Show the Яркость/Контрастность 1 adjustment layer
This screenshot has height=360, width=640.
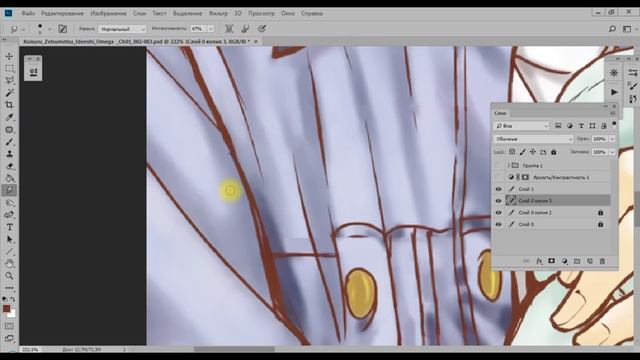point(498,177)
